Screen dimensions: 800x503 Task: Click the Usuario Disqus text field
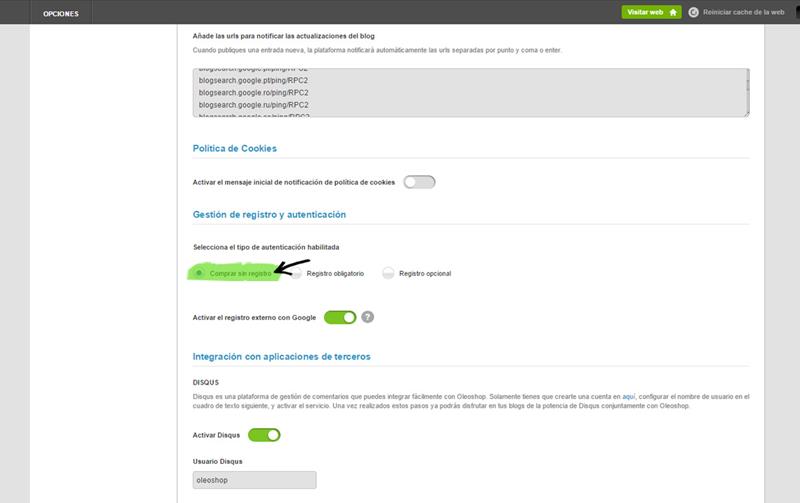[254, 480]
